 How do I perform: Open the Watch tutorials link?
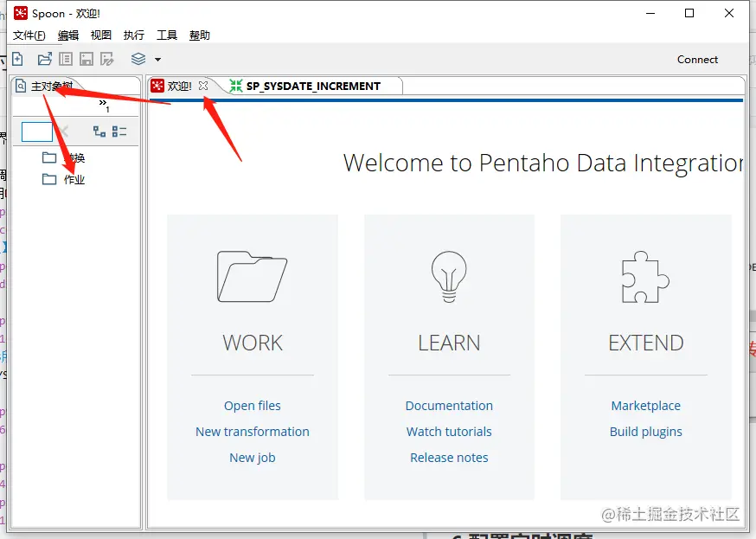449,432
